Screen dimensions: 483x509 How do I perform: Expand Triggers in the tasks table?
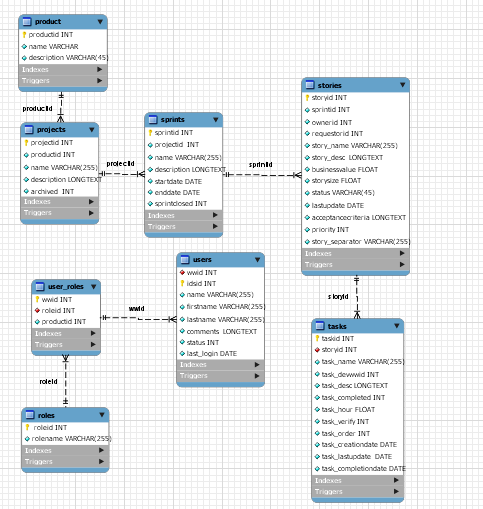[x=396, y=491]
